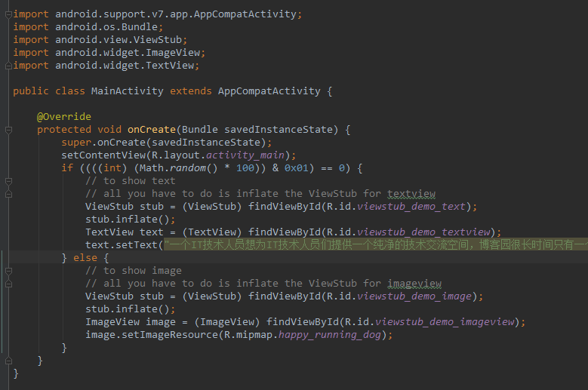Fold the comment block starting at '// to show image'
The width and height of the screenshot is (588, 390).
[x=8, y=271]
